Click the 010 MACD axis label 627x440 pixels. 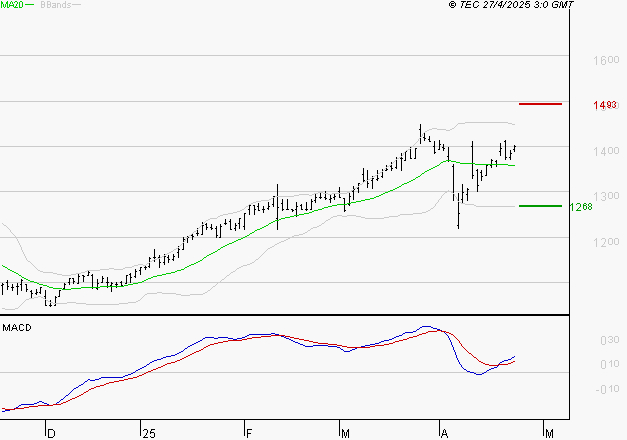(609, 364)
